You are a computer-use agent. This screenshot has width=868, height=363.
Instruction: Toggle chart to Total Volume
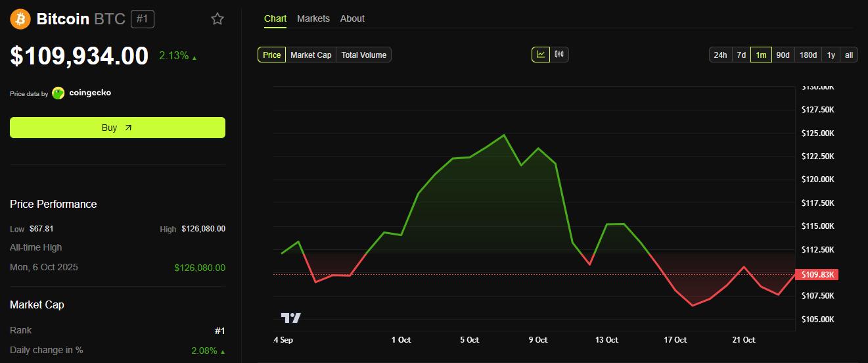pyautogui.click(x=363, y=55)
